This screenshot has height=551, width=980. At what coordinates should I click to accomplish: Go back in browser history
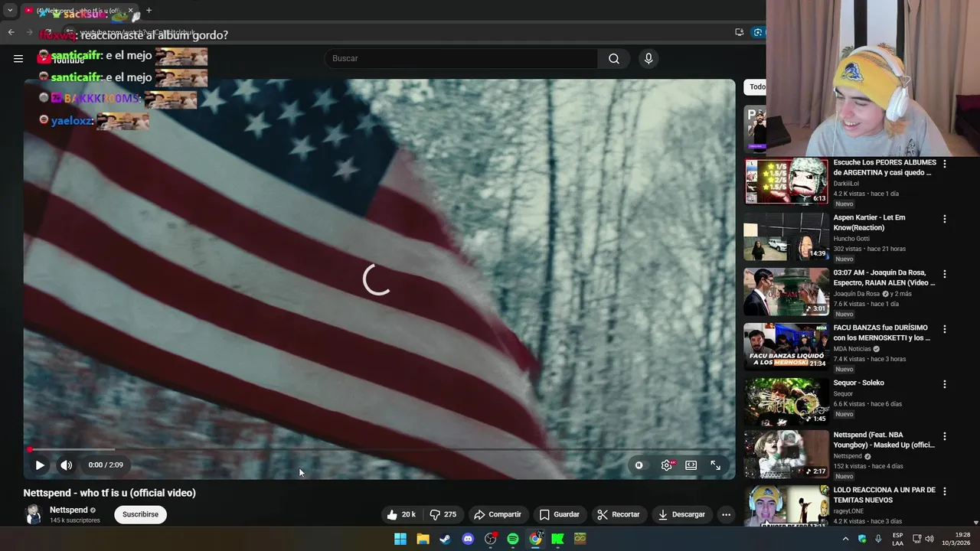tap(11, 32)
